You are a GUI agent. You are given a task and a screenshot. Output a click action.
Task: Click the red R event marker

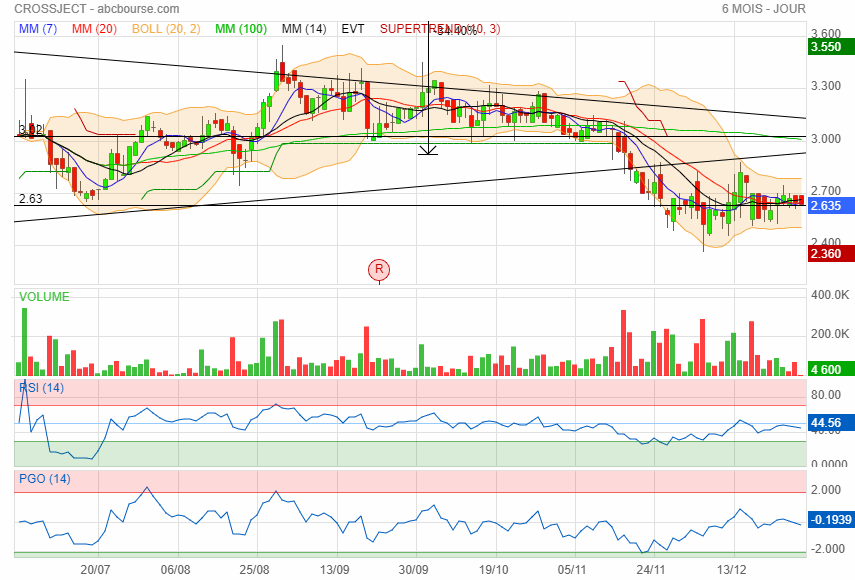379,269
